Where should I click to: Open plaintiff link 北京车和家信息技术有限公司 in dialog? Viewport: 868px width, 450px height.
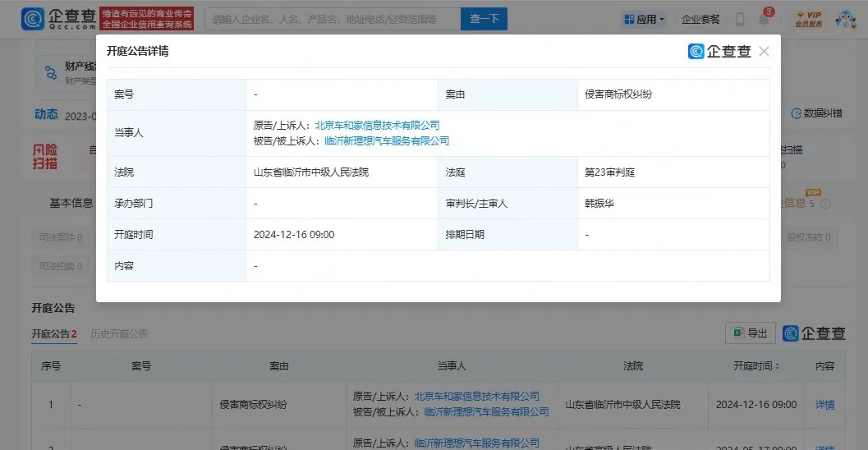(x=377, y=125)
